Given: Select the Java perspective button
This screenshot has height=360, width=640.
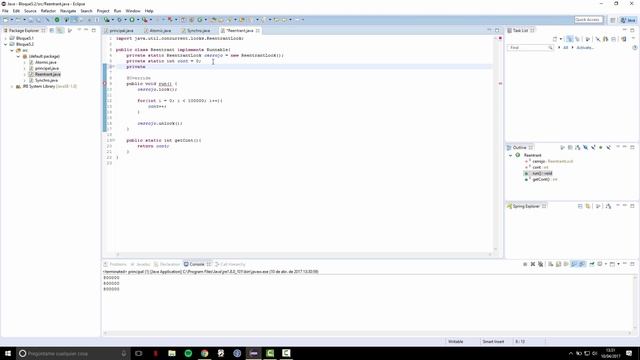Looking at the screenshot, I should coord(628,20).
